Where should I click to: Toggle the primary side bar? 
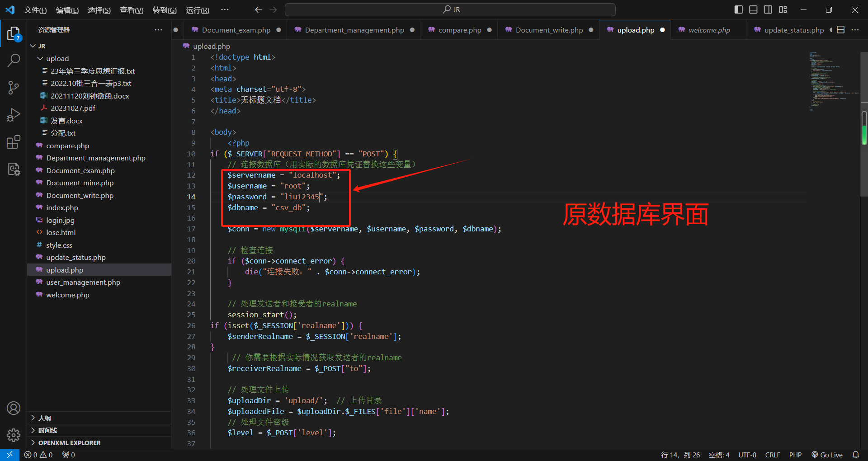click(x=739, y=9)
